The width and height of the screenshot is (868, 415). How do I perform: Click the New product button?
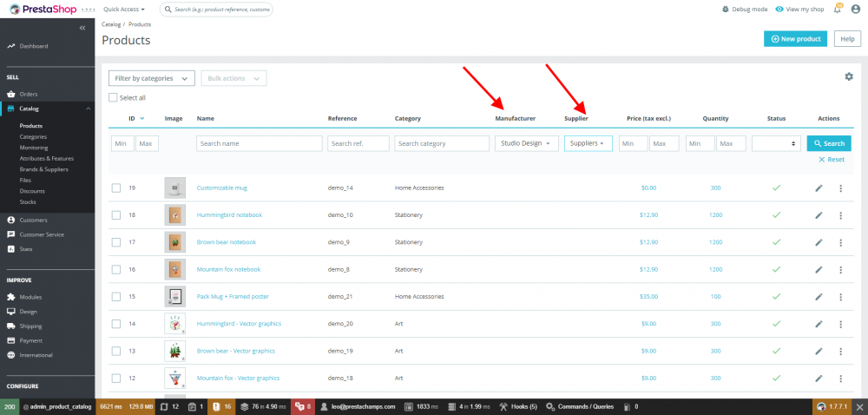795,39
